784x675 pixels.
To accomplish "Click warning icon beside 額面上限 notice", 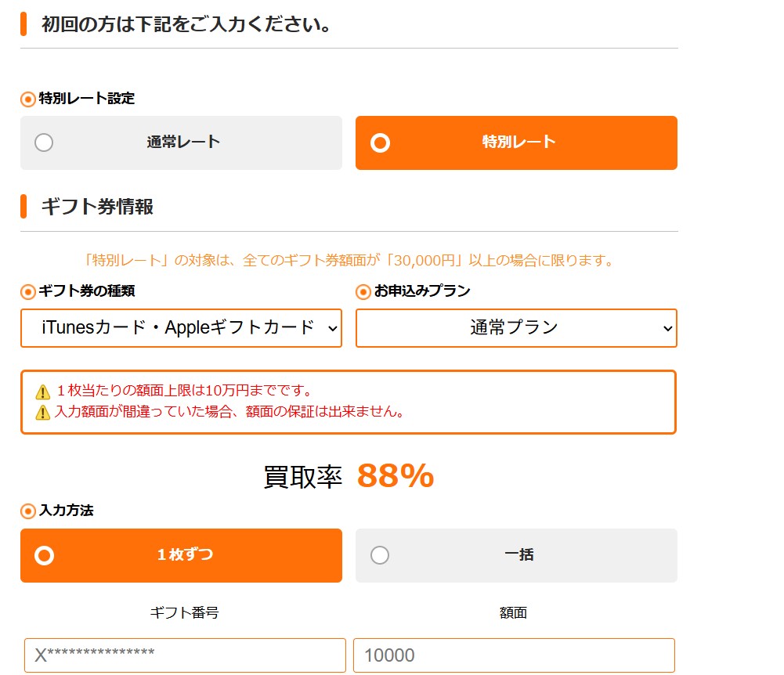I will coord(43,392).
